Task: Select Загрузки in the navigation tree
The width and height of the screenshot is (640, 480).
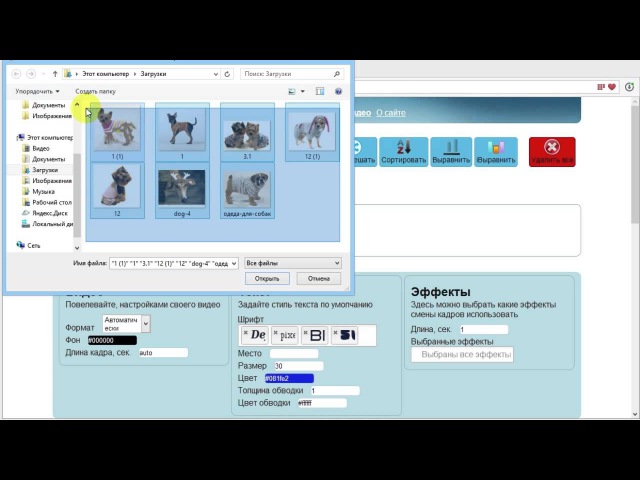Action: (x=45, y=170)
